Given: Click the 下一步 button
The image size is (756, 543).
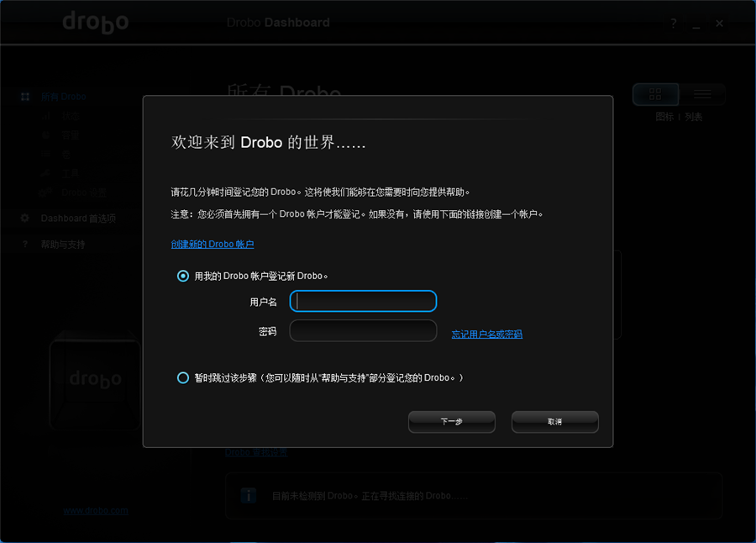Looking at the screenshot, I should (x=451, y=422).
